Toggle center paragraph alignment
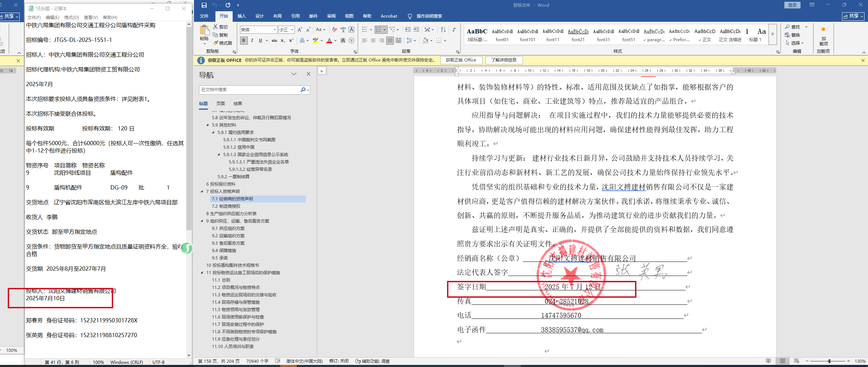This screenshot has width=868, height=367. click(x=373, y=40)
